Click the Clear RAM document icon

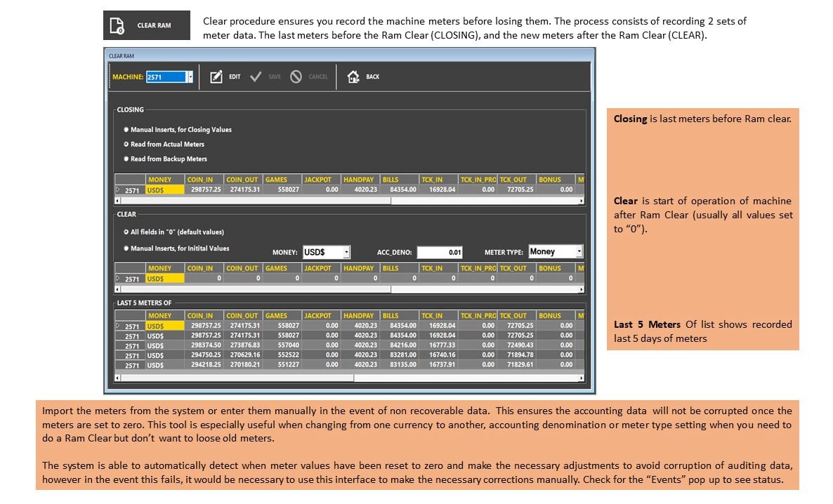pos(117,25)
